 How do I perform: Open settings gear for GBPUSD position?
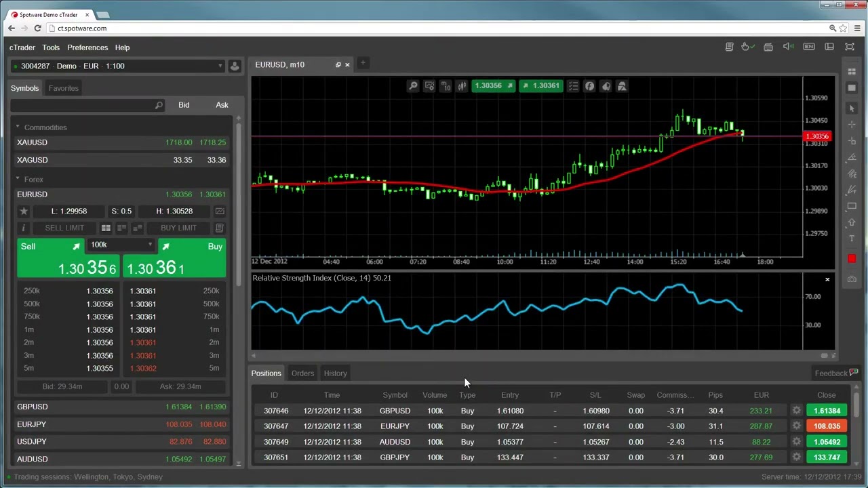pos(796,411)
